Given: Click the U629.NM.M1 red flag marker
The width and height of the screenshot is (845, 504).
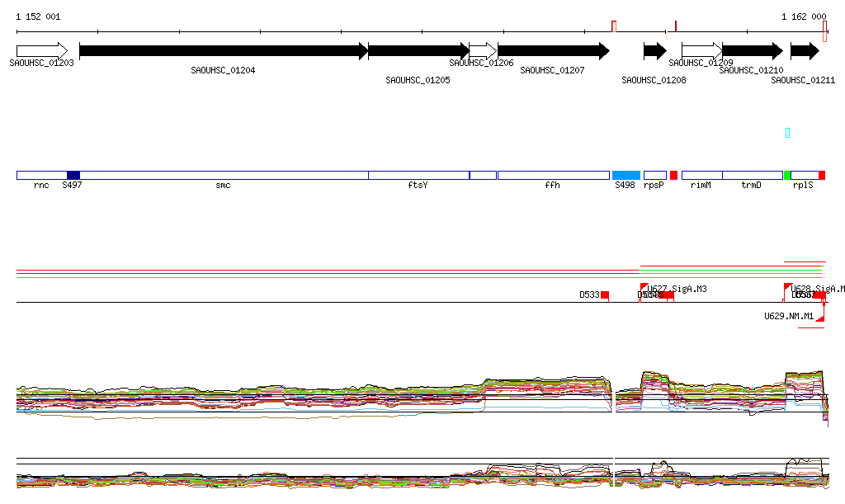Looking at the screenshot, I should (x=820, y=317).
